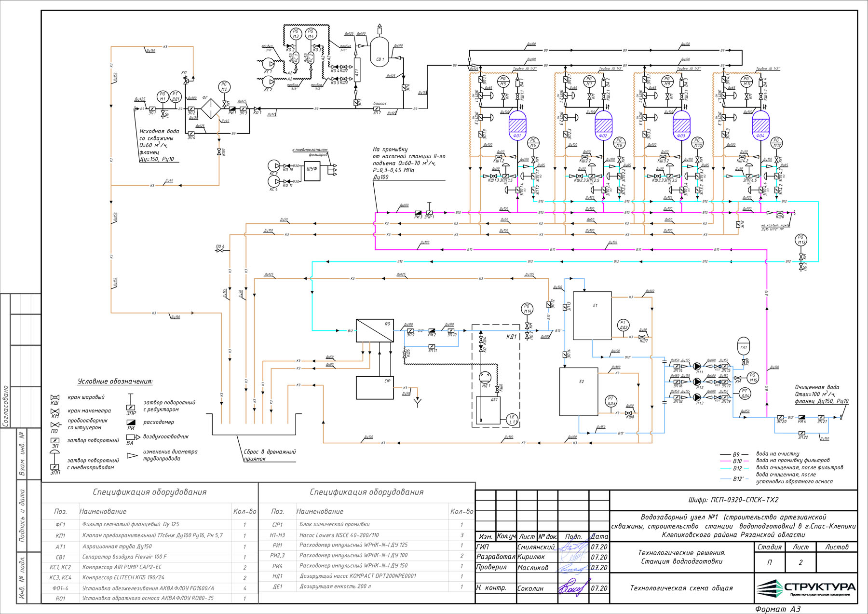
Task: Click the воздухоотводчик legend symbol
Action: (130, 437)
